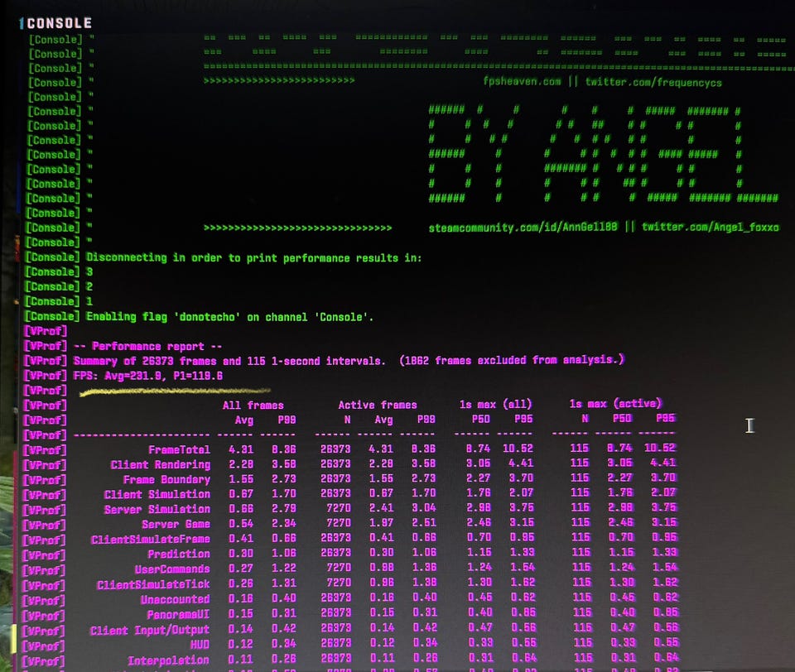Click the countdown line showing '1'

tap(89, 301)
